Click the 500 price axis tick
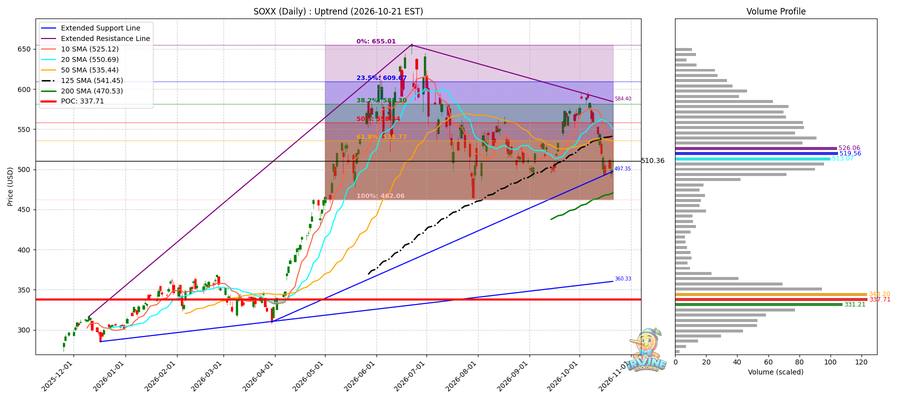 27,170
